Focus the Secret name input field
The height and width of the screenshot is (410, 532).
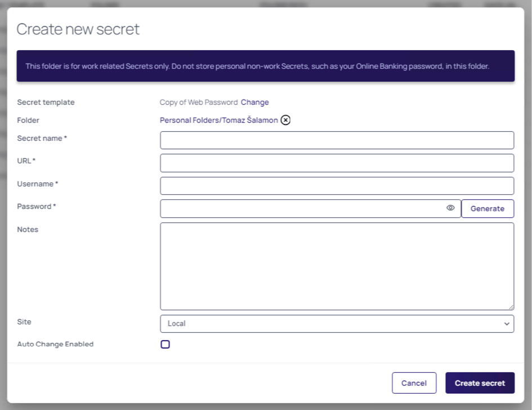[x=337, y=140]
